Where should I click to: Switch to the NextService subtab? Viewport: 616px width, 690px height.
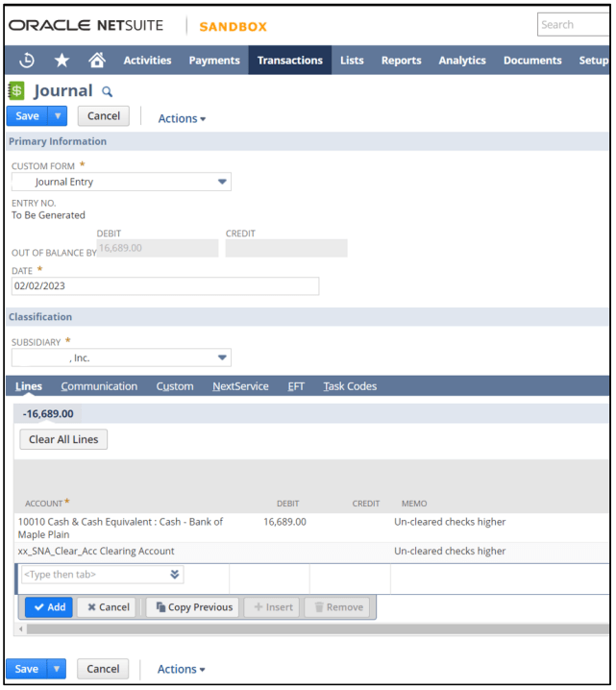click(240, 386)
